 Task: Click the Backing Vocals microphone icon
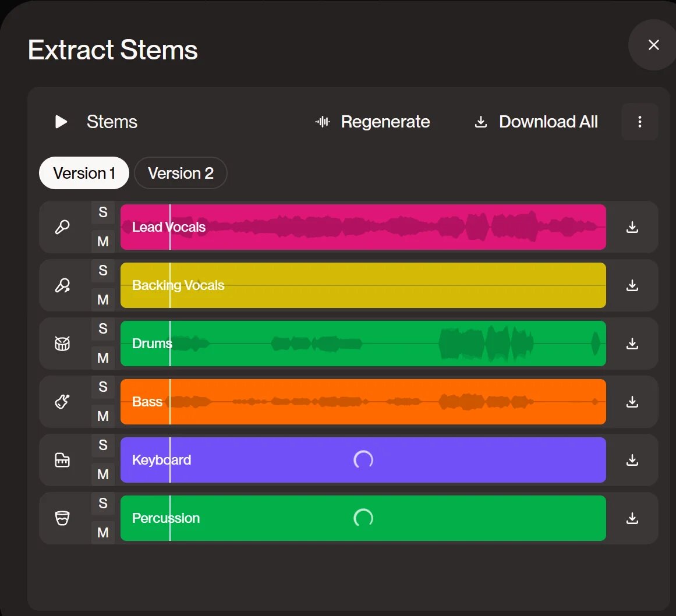62,285
